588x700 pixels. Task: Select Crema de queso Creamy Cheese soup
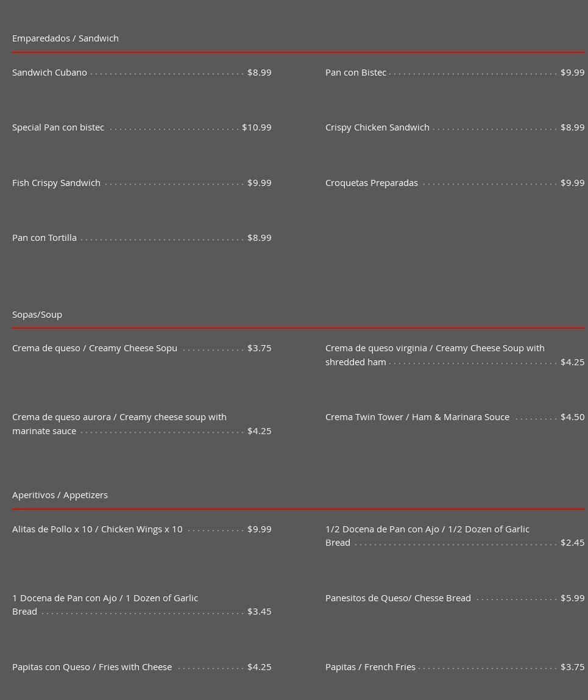click(95, 348)
